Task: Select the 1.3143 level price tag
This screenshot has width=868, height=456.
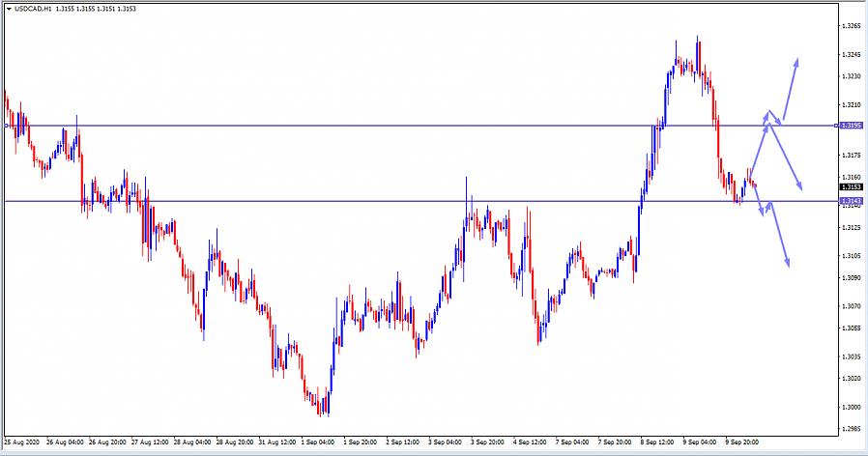Action: tap(851, 201)
